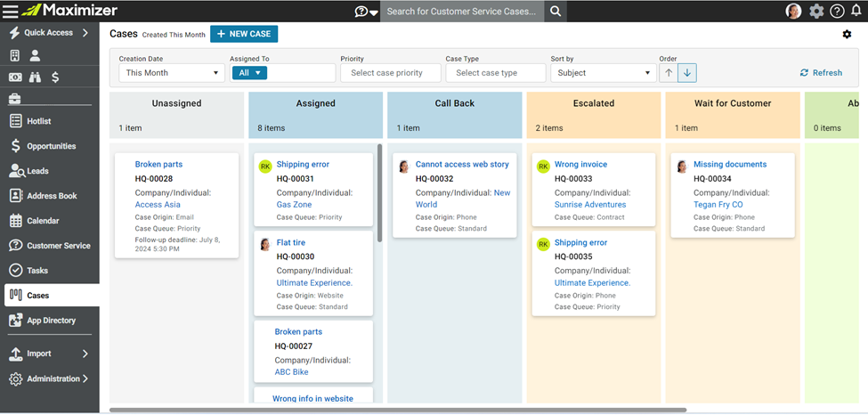Screen dimensions: 868x415
Task: Click the RK avatar on Wrong invoice card
Action: [x=543, y=167]
